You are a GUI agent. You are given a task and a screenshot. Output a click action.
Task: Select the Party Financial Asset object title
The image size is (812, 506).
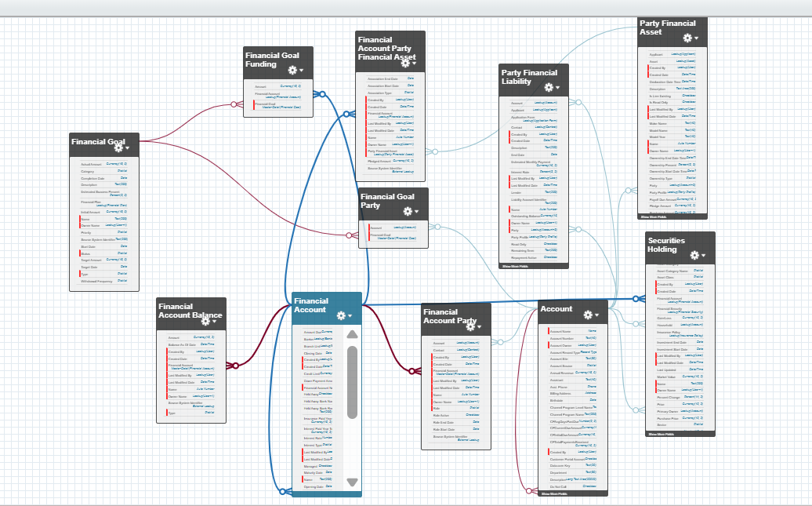(668, 27)
